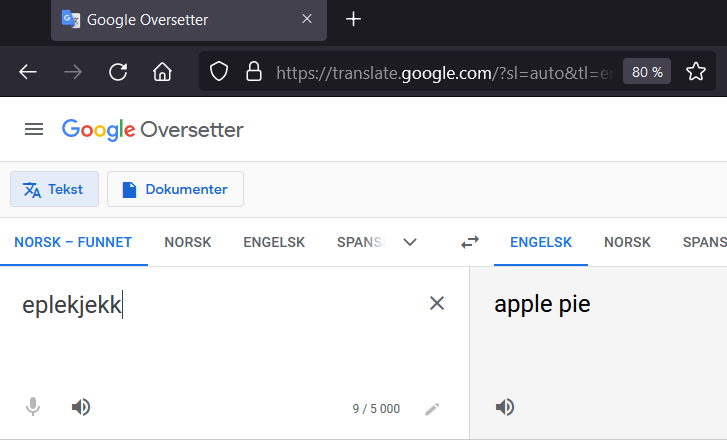Reload the page
This screenshot has width=727, height=440.
[118, 72]
